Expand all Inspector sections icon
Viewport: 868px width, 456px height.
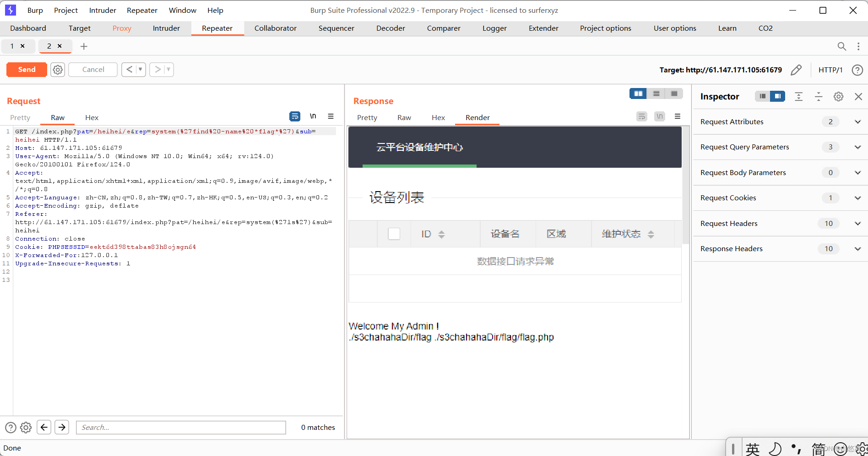(x=799, y=96)
